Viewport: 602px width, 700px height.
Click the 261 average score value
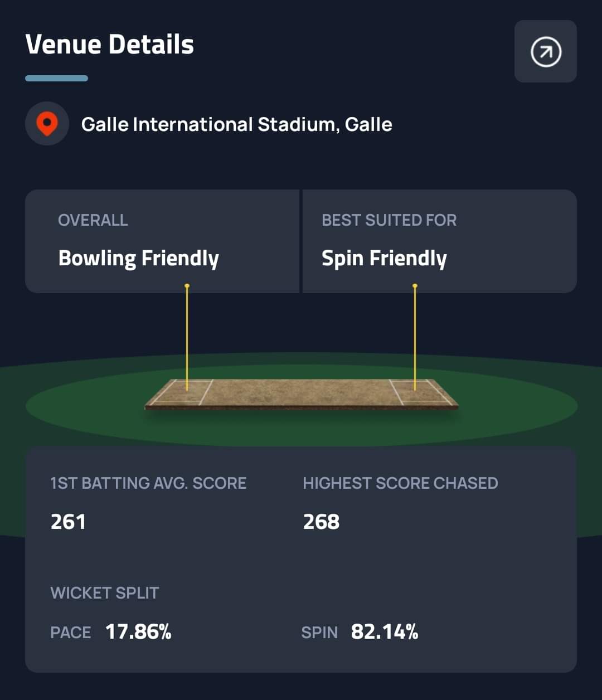pyautogui.click(x=68, y=522)
